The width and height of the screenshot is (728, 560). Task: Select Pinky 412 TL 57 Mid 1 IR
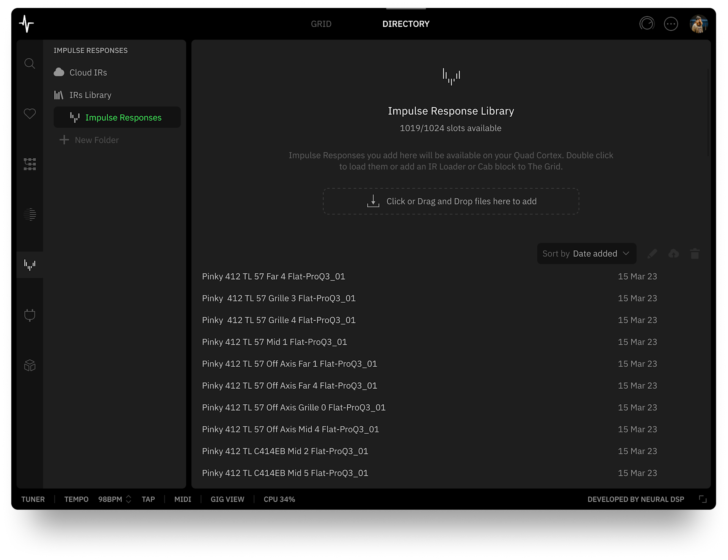tap(275, 342)
